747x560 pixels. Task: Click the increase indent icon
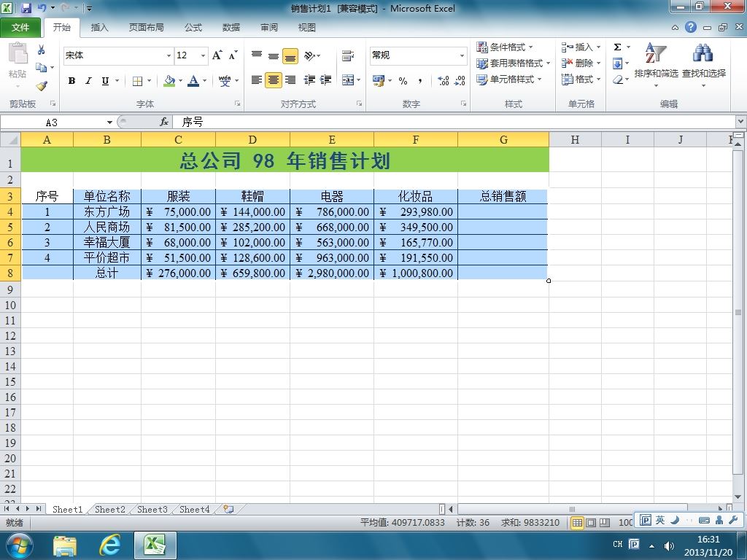tap(326, 80)
